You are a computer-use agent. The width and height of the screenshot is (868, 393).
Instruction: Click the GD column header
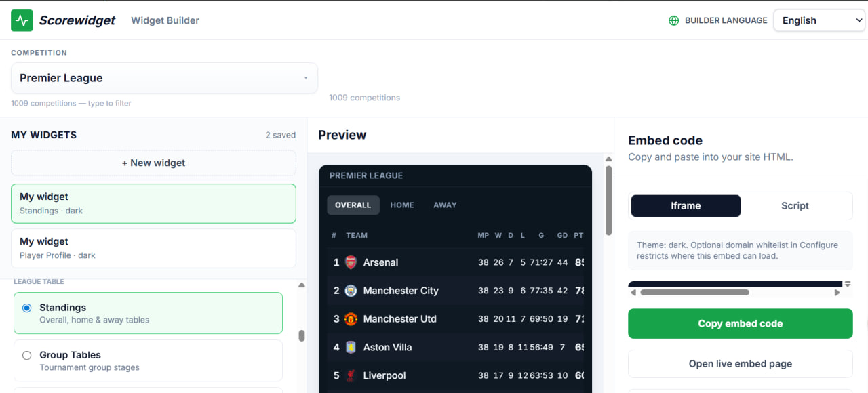[562, 235]
